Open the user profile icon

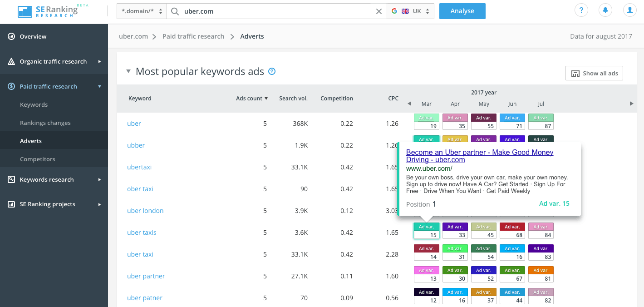pos(629,10)
